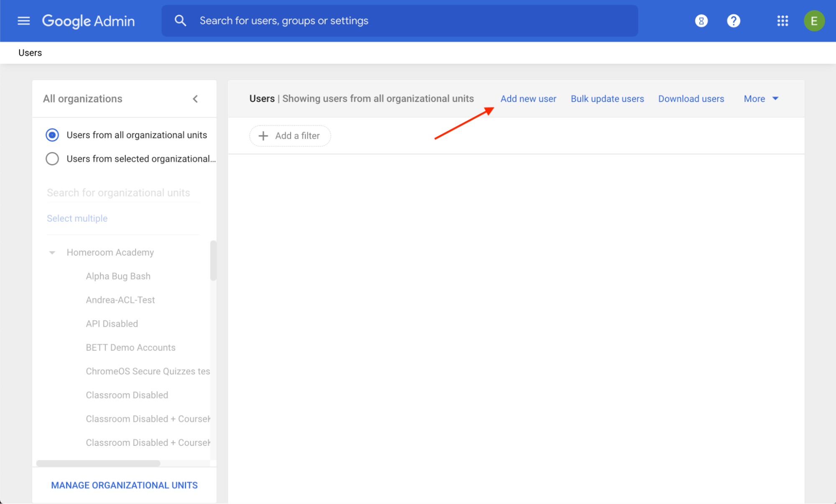The height and width of the screenshot is (504, 836).
Task: Click the user account avatar icon
Action: [815, 21]
